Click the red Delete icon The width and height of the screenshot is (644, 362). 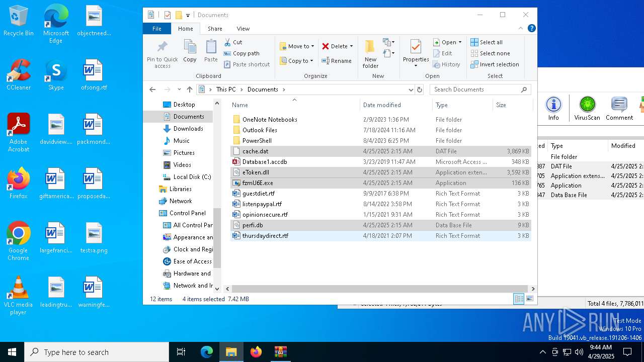coord(326,46)
